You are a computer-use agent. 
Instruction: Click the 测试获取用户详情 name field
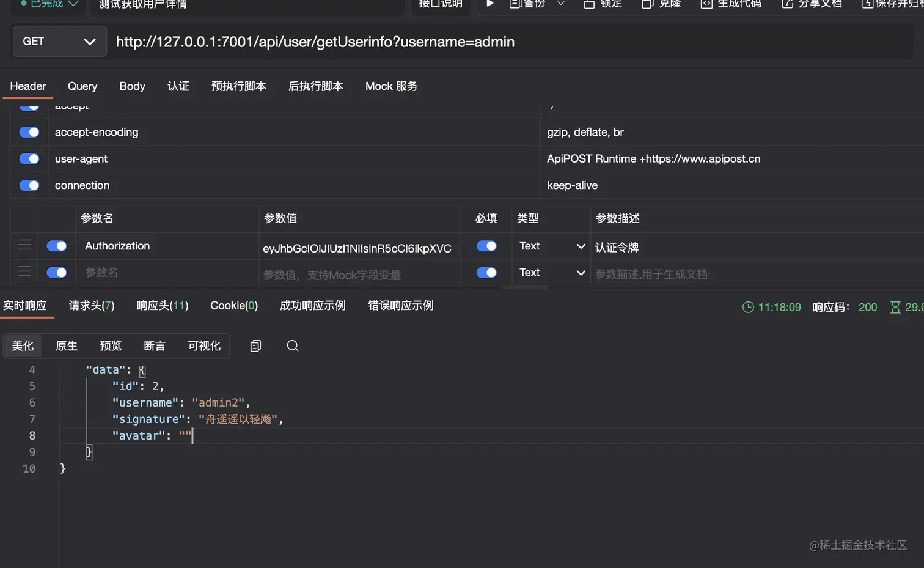click(248, 4)
